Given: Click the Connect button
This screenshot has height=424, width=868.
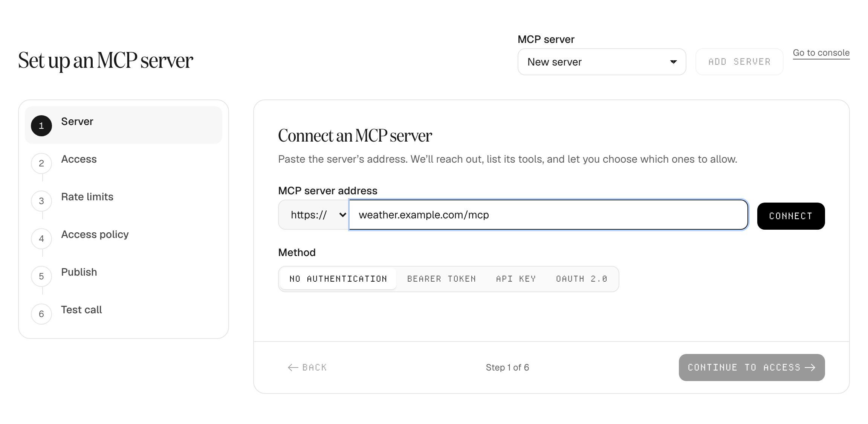Looking at the screenshot, I should pos(791,216).
